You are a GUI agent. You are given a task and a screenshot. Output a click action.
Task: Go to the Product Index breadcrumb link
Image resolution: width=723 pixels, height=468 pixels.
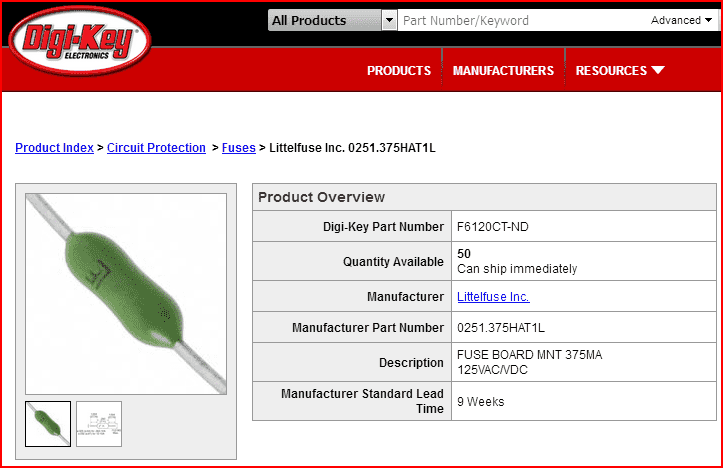coord(54,148)
